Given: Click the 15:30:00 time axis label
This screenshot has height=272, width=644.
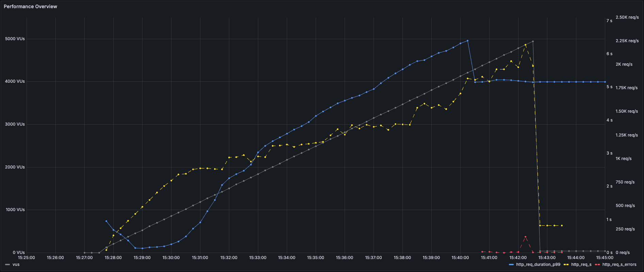Looking at the screenshot, I should pos(171,258).
